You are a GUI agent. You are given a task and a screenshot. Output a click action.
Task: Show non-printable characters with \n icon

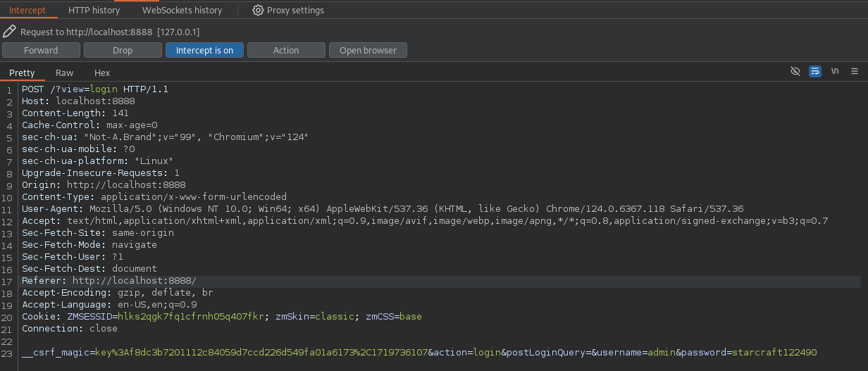pyautogui.click(x=835, y=72)
